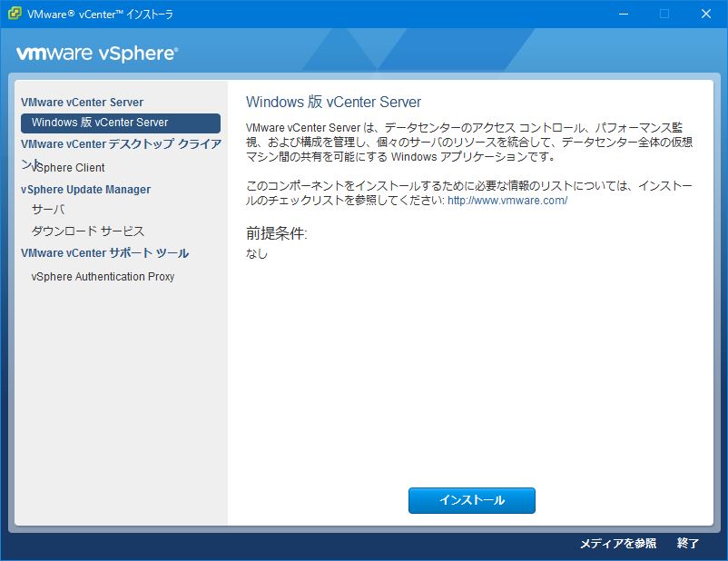Minimize the installer window
Viewport: 728px width, 561px height.
[624, 14]
